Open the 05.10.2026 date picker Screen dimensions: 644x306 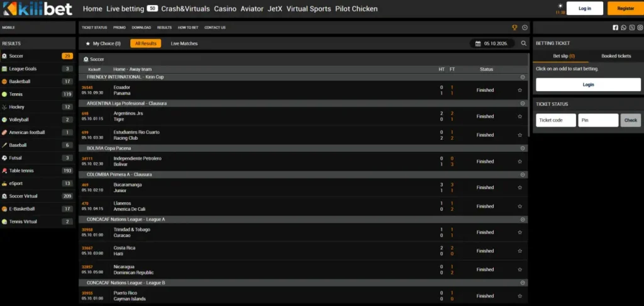pos(492,43)
